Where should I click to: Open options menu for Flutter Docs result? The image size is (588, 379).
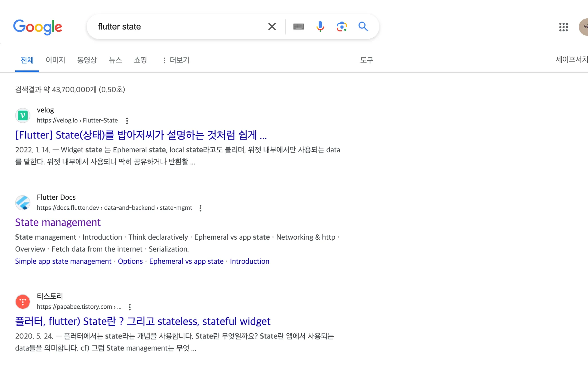pos(200,208)
